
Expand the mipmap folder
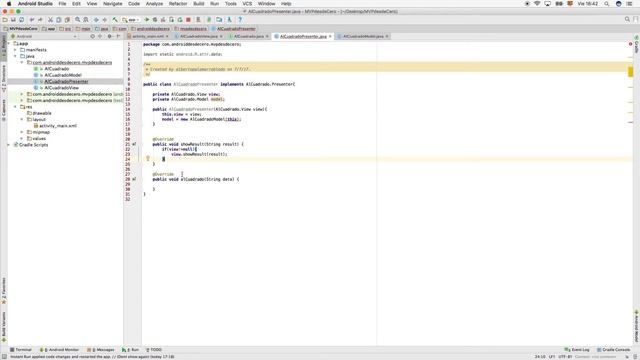coord(22,132)
